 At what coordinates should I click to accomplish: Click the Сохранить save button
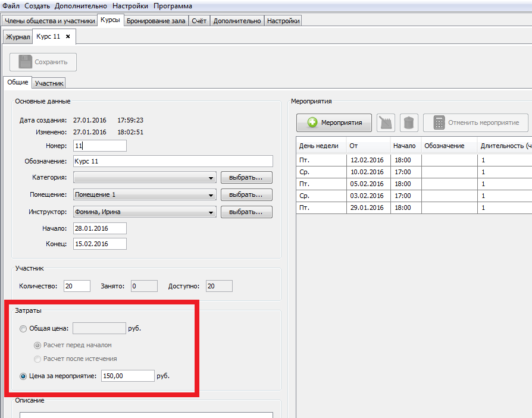[x=43, y=62]
